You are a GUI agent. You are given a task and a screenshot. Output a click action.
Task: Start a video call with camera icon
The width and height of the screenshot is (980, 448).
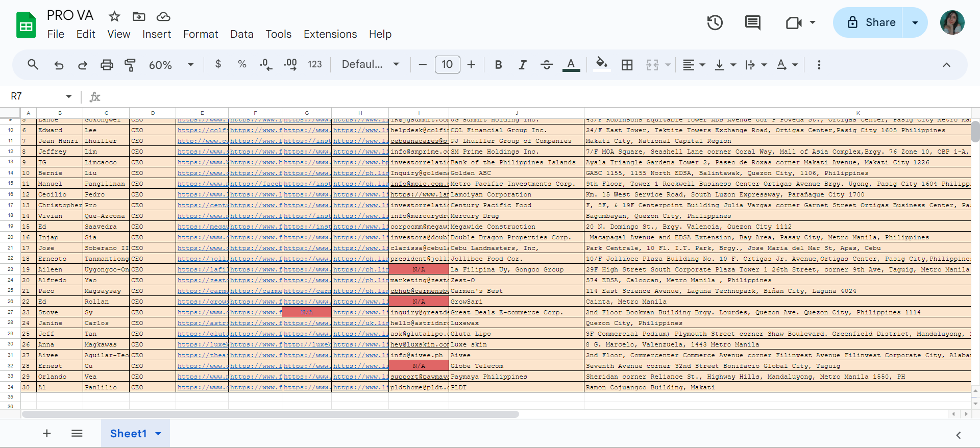click(x=794, y=22)
